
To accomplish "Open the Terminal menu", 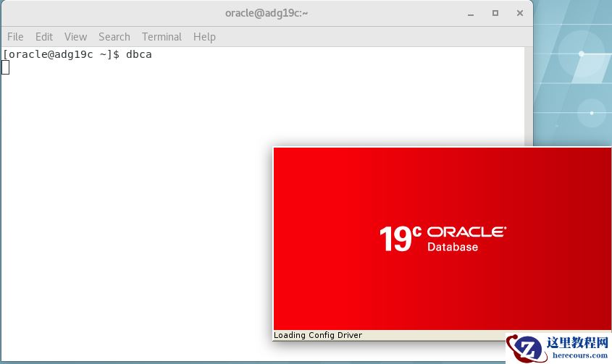I will pos(162,37).
